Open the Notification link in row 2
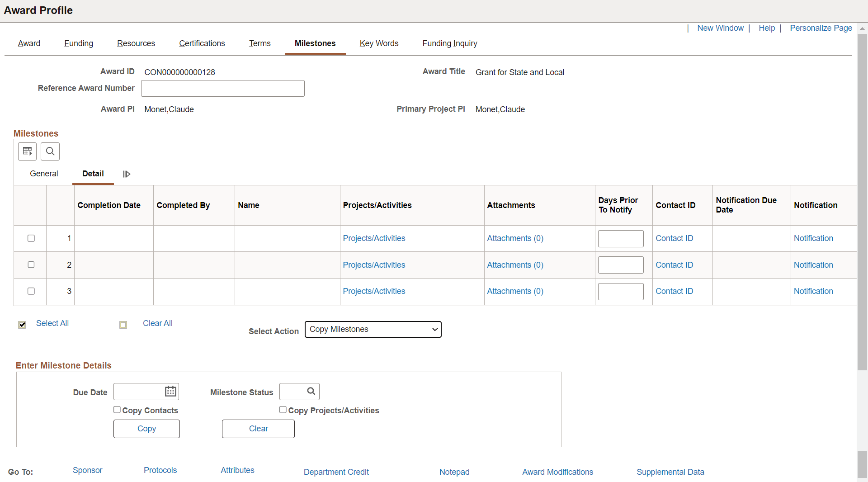868x482 pixels. tap(813, 265)
